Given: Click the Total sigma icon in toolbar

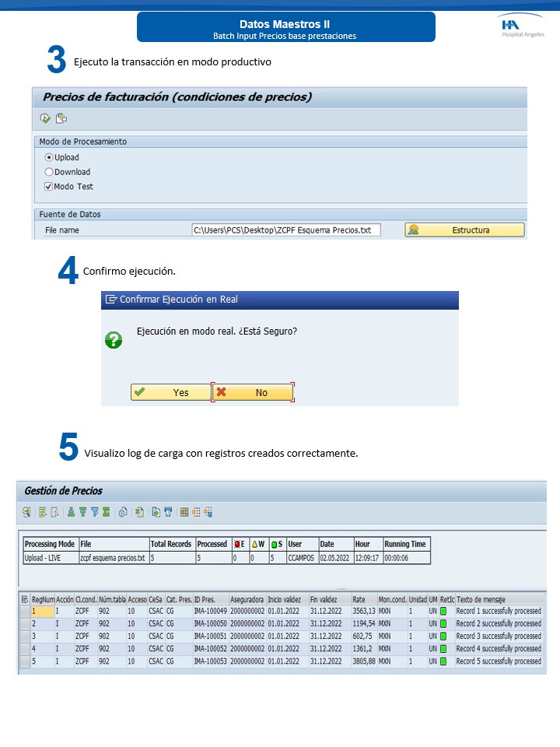Looking at the screenshot, I should pyautogui.click(x=106, y=512).
